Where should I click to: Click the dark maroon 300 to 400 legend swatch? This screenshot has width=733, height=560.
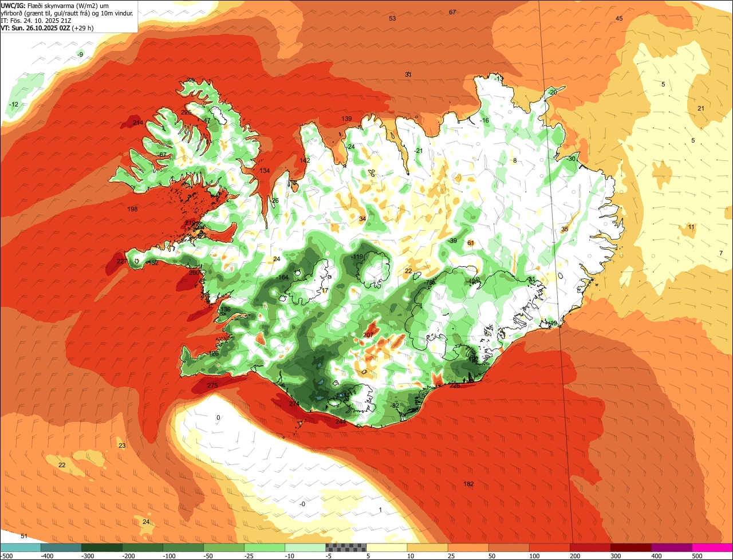[x=630, y=547]
